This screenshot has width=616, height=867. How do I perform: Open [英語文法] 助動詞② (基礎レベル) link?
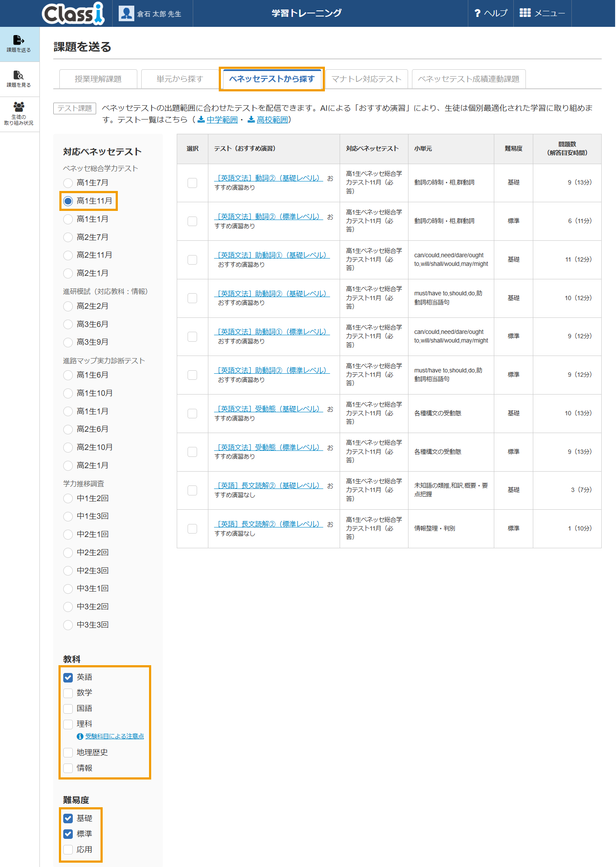(272, 294)
